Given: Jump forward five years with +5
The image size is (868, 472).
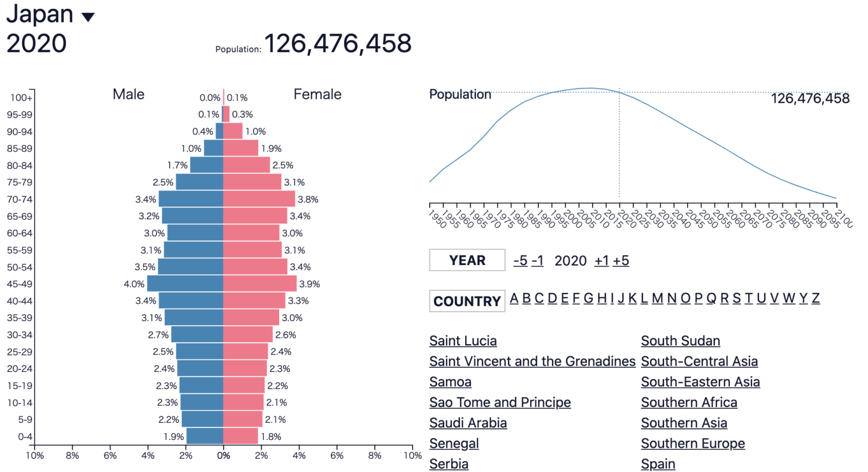Looking at the screenshot, I should point(621,261).
